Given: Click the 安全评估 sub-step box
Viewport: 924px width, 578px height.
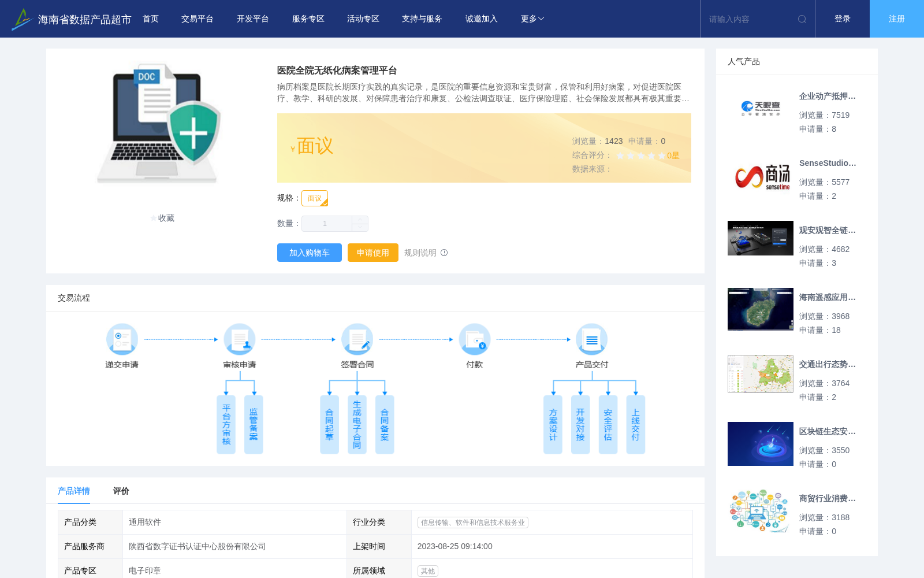Looking at the screenshot, I should (x=608, y=425).
